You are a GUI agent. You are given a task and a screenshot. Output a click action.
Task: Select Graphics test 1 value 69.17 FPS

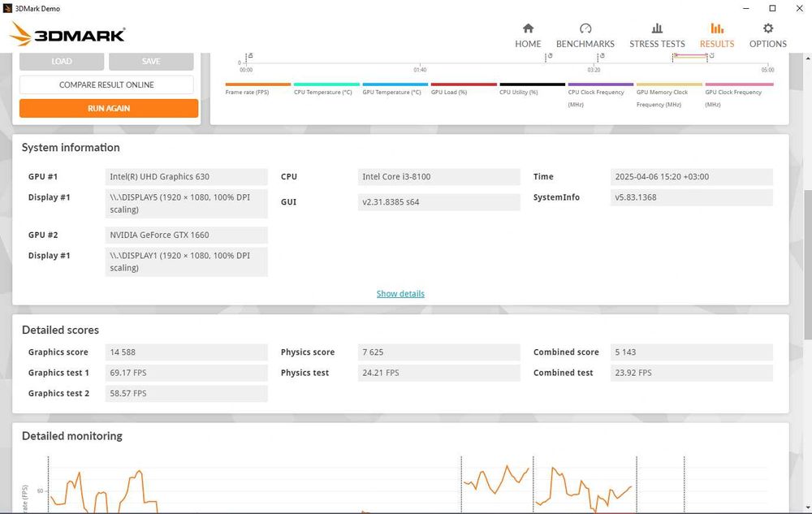click(x=187, y=373)
